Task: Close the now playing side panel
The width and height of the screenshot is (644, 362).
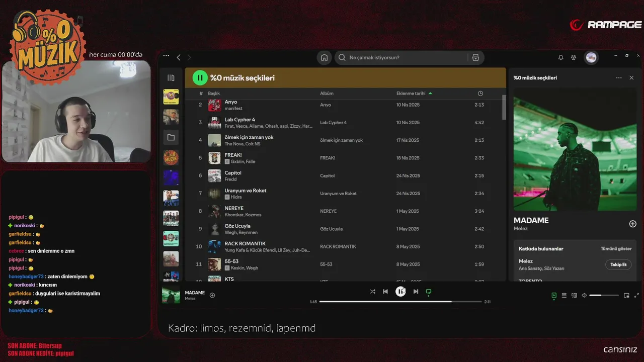Action: point(631,78)
